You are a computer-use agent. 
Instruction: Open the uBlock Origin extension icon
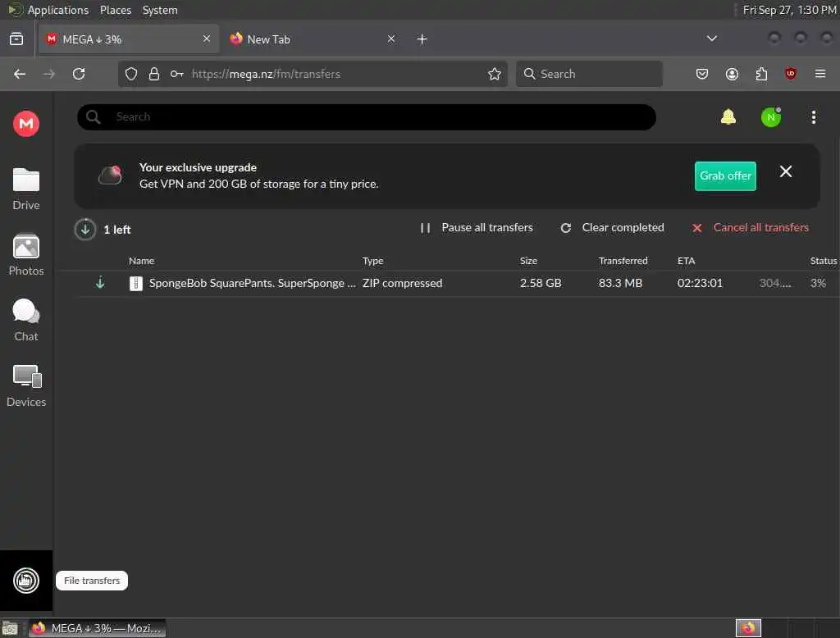click(790, 74)
